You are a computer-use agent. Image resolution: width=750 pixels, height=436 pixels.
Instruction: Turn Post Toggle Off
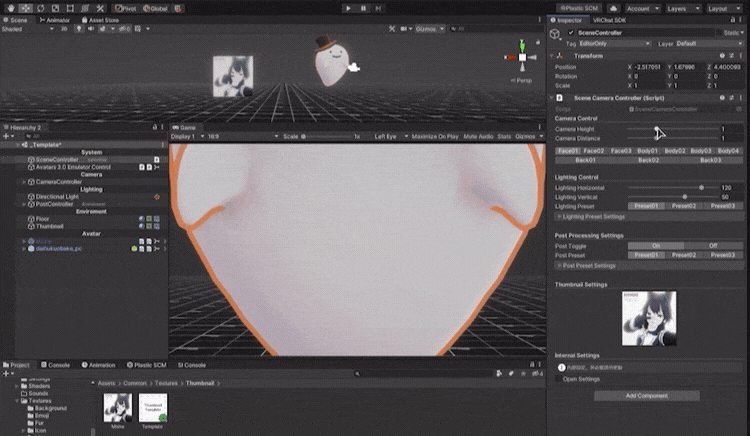point(713,246)
